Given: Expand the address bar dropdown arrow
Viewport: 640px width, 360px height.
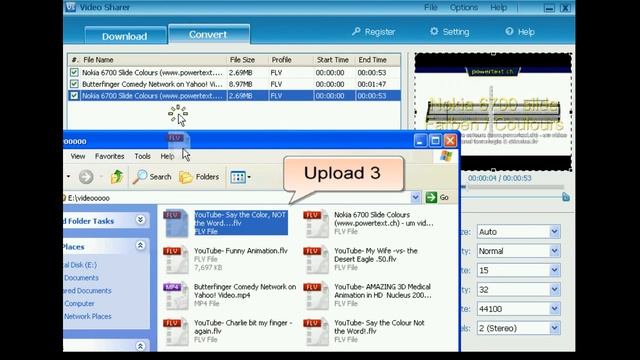Looking at the screenshot, I should [x=415, y=198].
